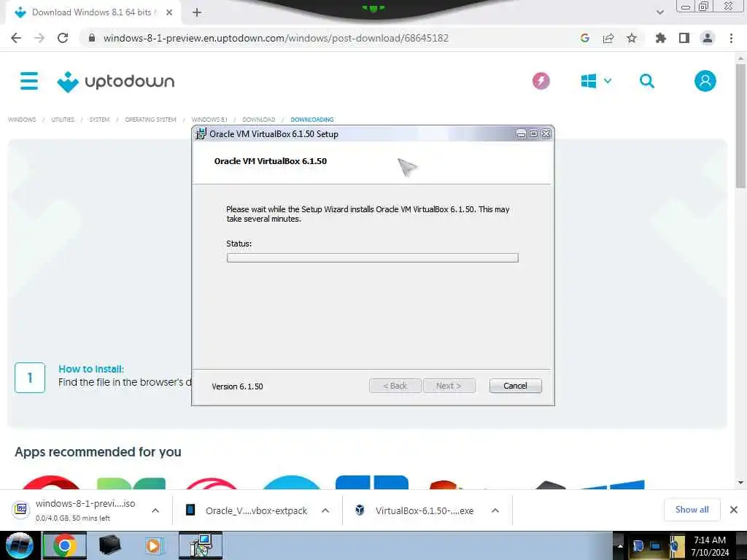Open the Chrome profile avatar
Image resolution: width=747 pixels, height=560 pixels.
click(708, 38)
